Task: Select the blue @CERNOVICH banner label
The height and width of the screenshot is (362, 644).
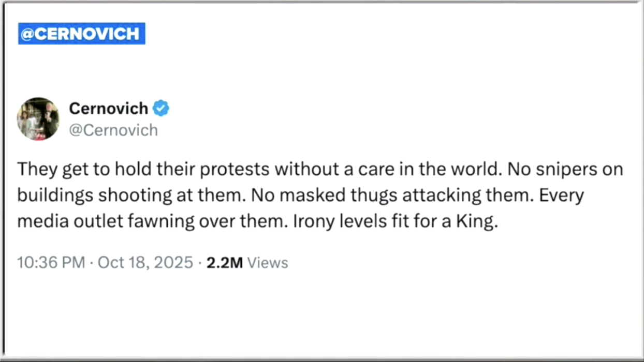Action: click(81, 34)
